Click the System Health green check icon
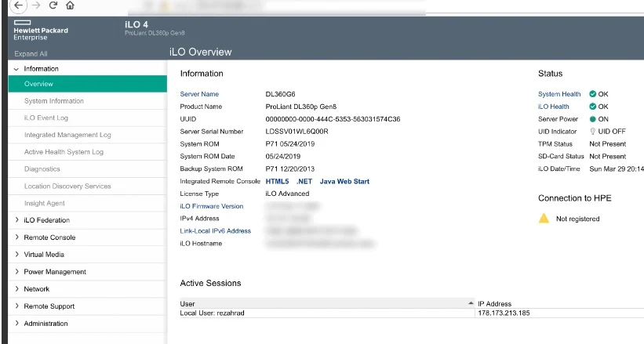Screen dimensions: 644x344 [x=593, y=94]
